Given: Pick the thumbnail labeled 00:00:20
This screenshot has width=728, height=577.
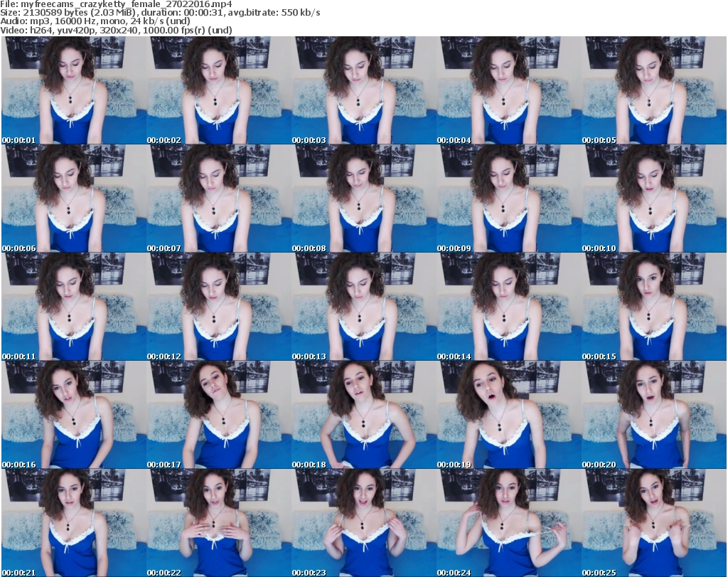Looking at the screenshot, I should (653, 415).
